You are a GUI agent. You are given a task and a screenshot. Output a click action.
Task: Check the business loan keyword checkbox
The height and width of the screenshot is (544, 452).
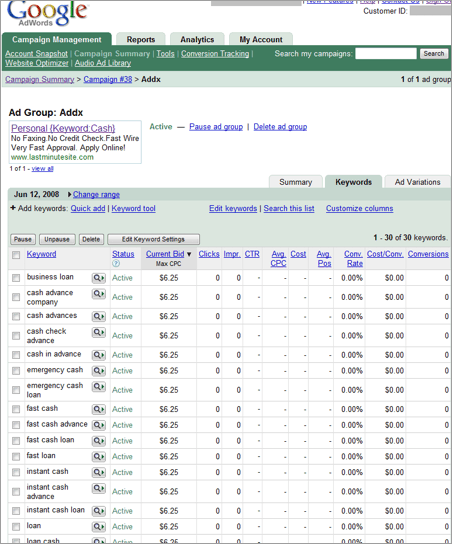(x=16, y=278)
